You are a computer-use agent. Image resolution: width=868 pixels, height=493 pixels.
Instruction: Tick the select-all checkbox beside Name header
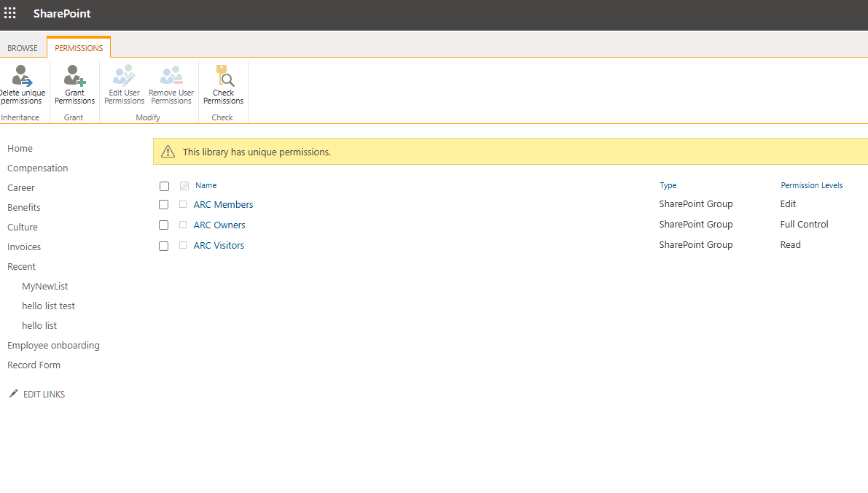164,186
